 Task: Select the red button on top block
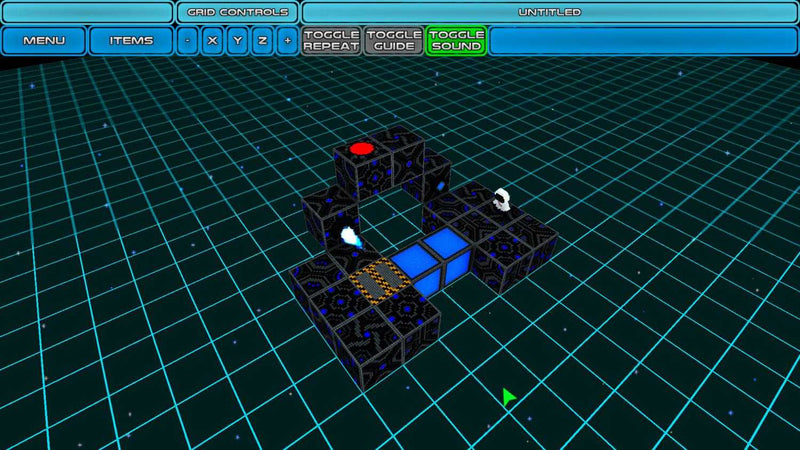tap(362, 148)
